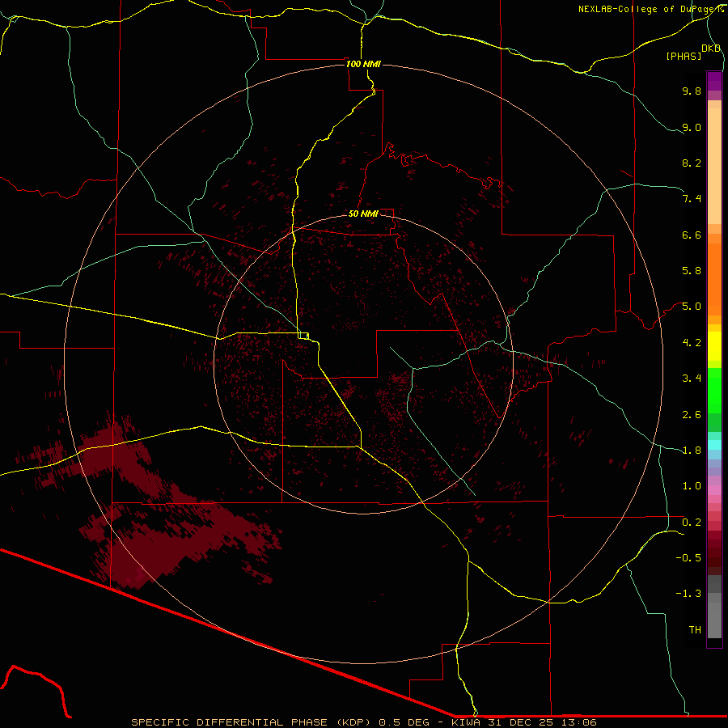This screenshot has width=728, height=728.
Task: Click the 3.4 scale value
Action: pos(692,379)
